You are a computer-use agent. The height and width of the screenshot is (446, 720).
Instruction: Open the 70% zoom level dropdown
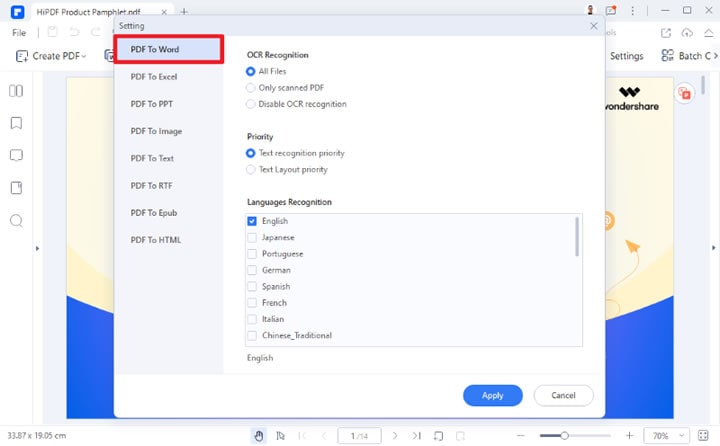pyautogui.click(x=666, y=436)
